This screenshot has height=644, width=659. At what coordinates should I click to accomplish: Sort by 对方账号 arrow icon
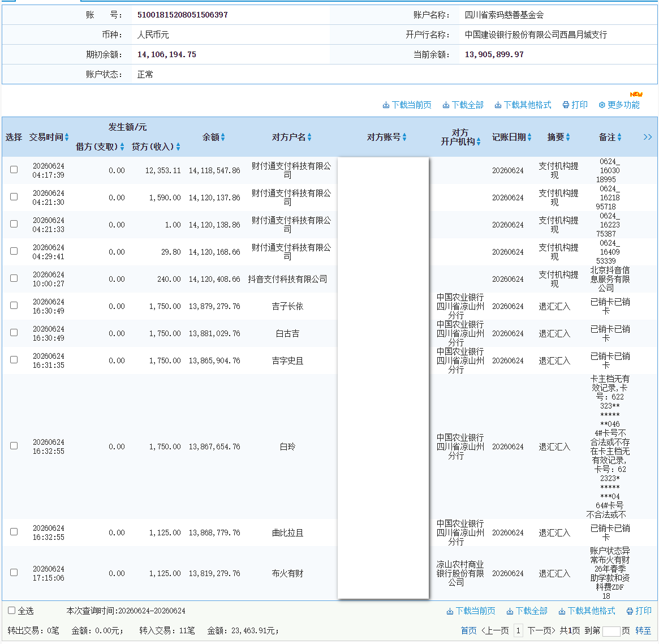pos(404,137)
